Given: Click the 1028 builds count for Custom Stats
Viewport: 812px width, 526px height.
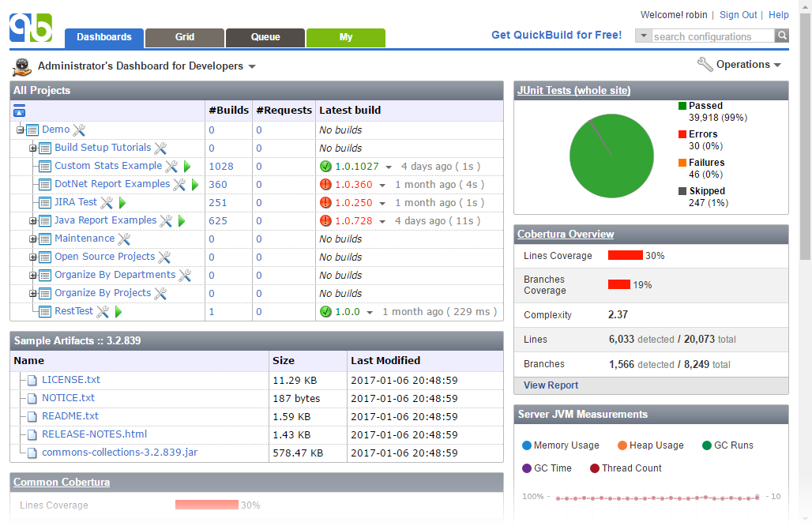Looking at the screenshot, I should coord(221,166).
